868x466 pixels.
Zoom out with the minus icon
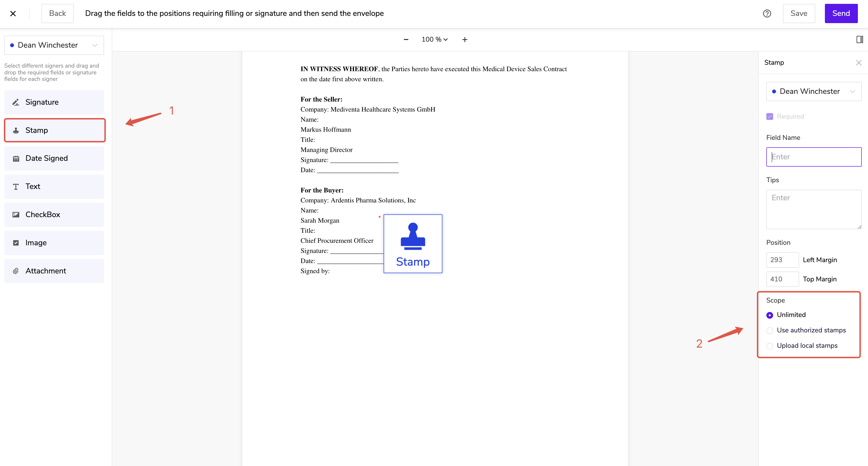coord(406,39)
